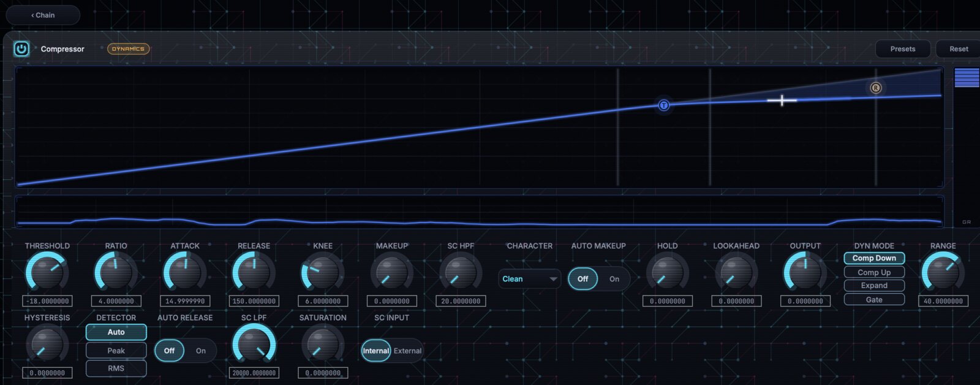Select the threshold T handle on the curve
This screenshot has width=980, height=385.
663,105
